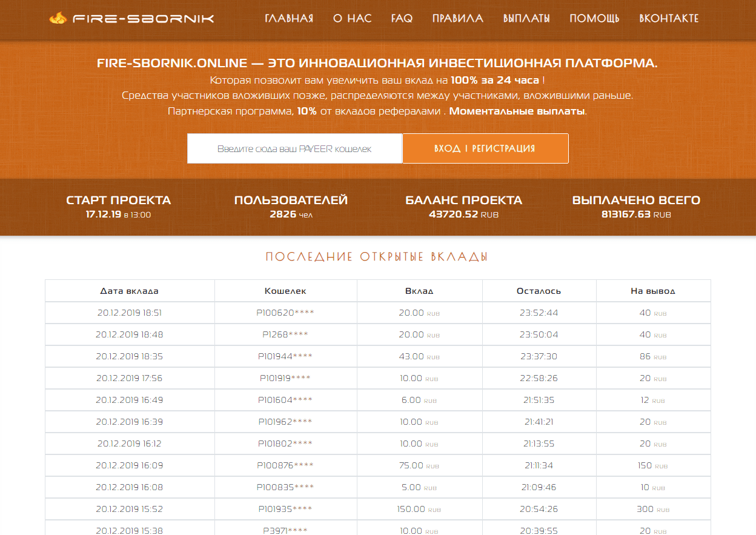The width and height of the screenshot is (756, 535).
Task: Open the ПРАВИЛА menu item
Action: point(458,18)
